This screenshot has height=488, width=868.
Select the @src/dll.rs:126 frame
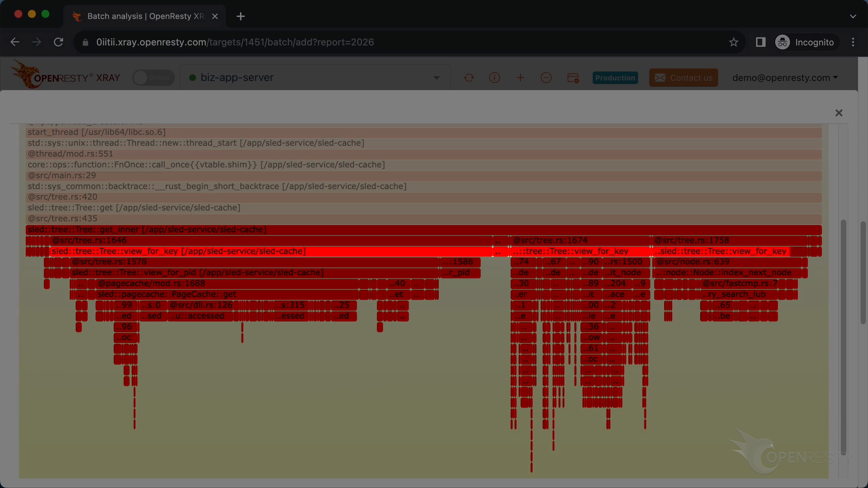click(200, 305)
